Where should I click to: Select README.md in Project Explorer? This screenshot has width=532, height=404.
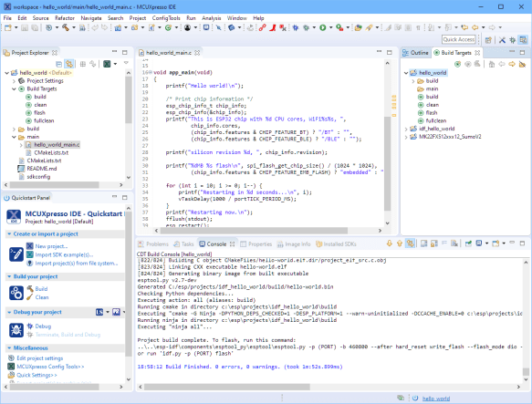tap(42, 169)
